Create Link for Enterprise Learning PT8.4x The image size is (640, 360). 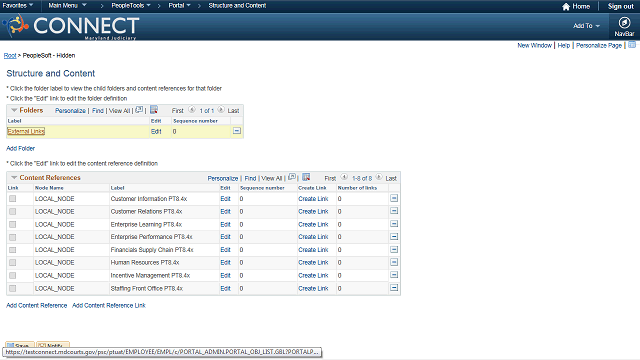[313, 224]
